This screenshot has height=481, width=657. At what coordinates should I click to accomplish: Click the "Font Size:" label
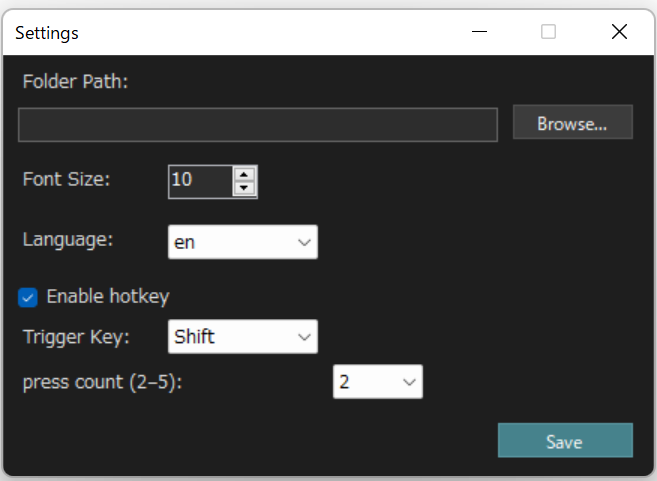[x=66, y=180]
